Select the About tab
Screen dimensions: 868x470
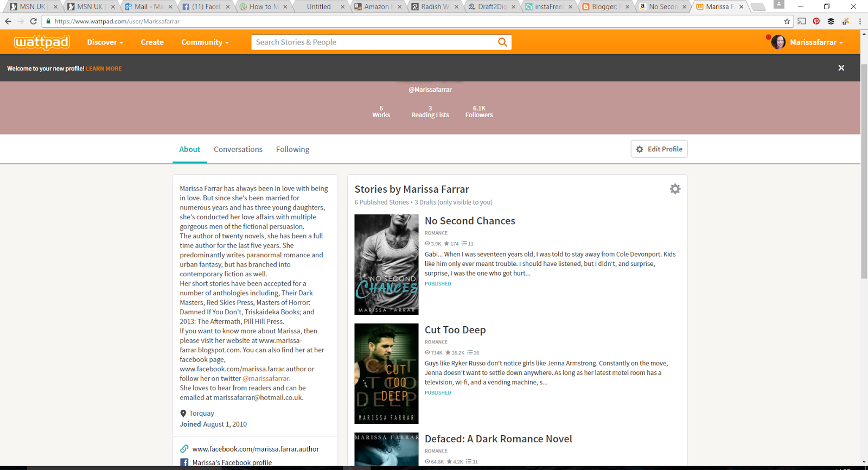coord(189,149)
